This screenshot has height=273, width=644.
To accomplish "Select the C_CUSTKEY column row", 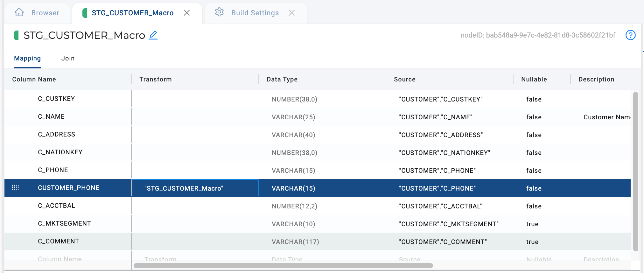I will click(x=317, y=99).
